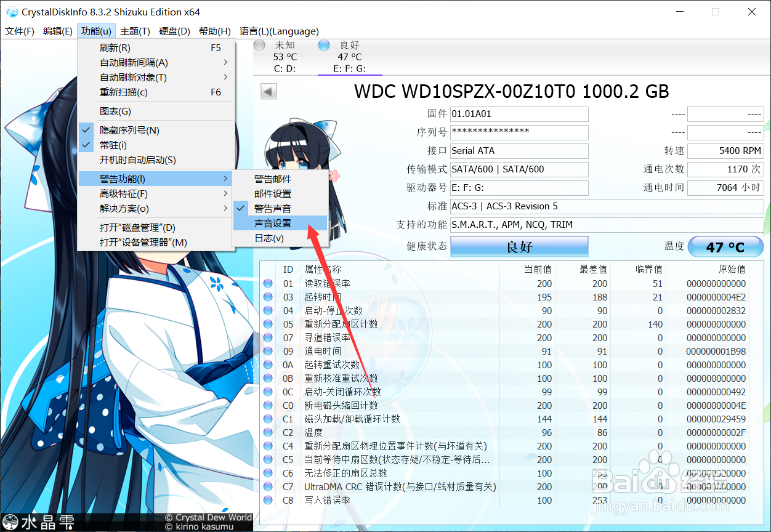Enable 开机时自动启动(S) option
771x532 pixels.
coord(156,160)
